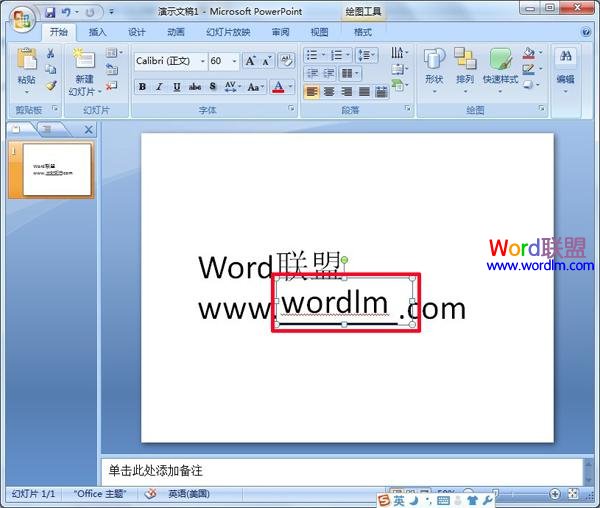Image resolution: width=600 pixels, height=508 pixels.
Task: Open the 格式 drawing tools tab
Action: click(x=363, y=32)
